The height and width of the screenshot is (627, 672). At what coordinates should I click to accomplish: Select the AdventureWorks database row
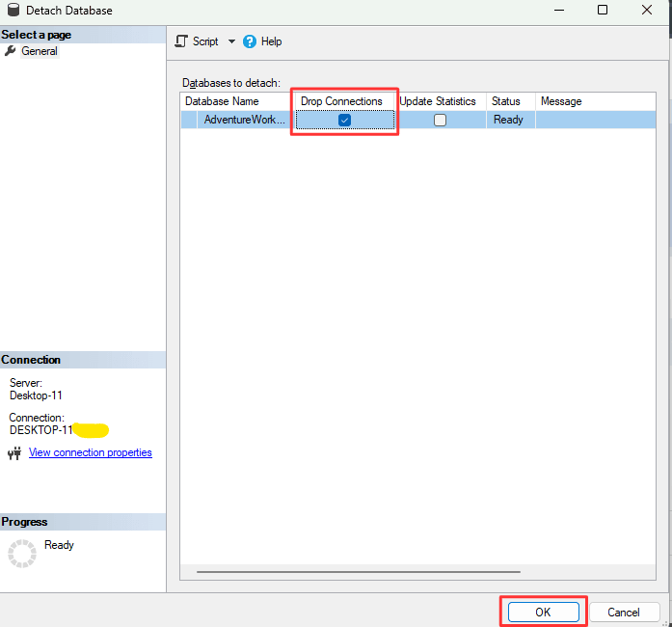click(x=243, y=120)
